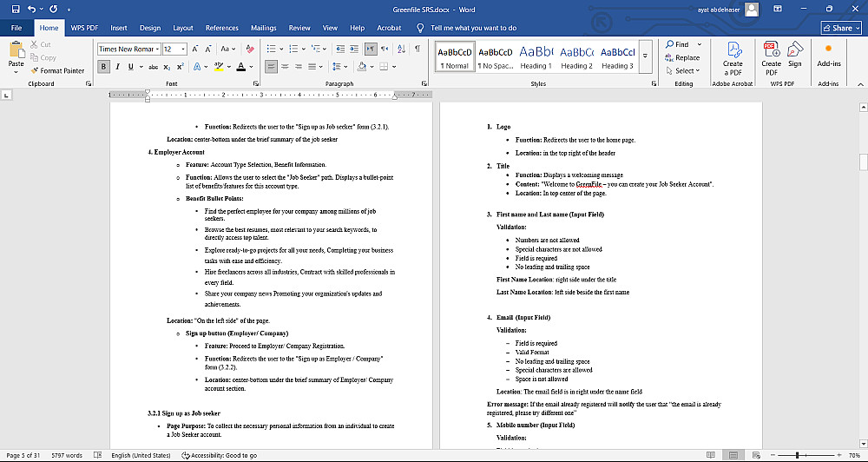Screen dimensions: 868x462
Task: Click the WPS PDF Sign icon
Action: [795, 55]
